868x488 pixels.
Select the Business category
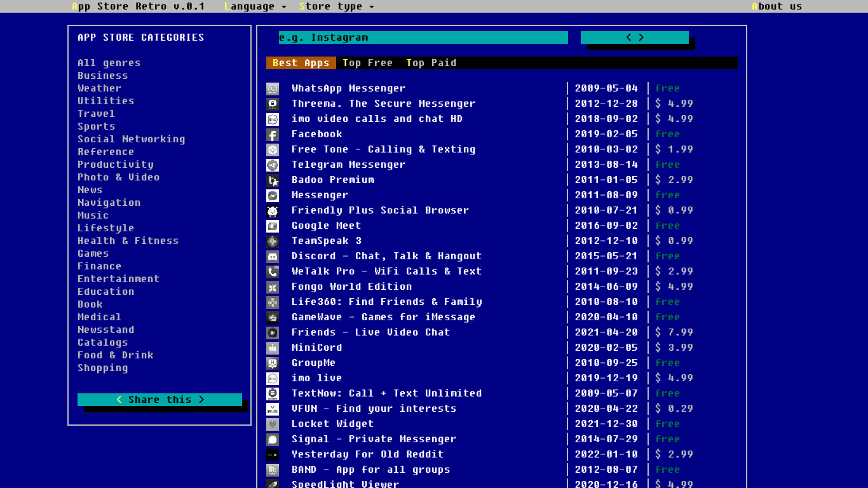pyautogui.click(x=103, y=76)
